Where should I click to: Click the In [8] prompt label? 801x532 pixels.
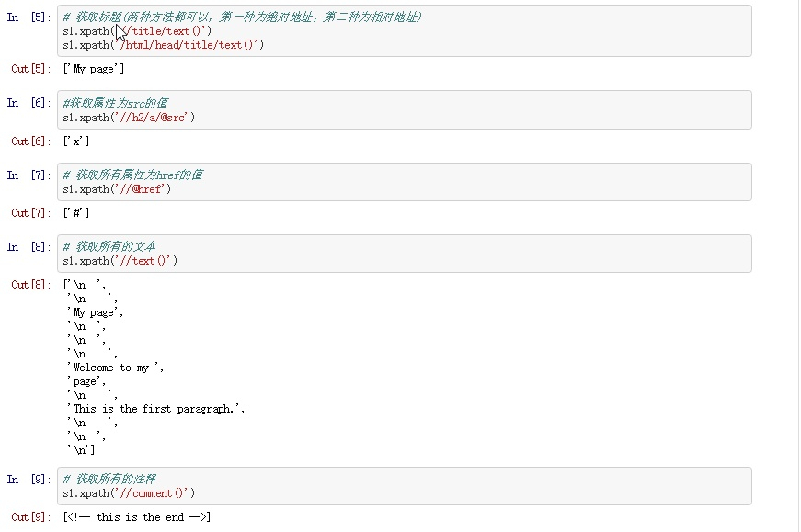pos(29,246)
